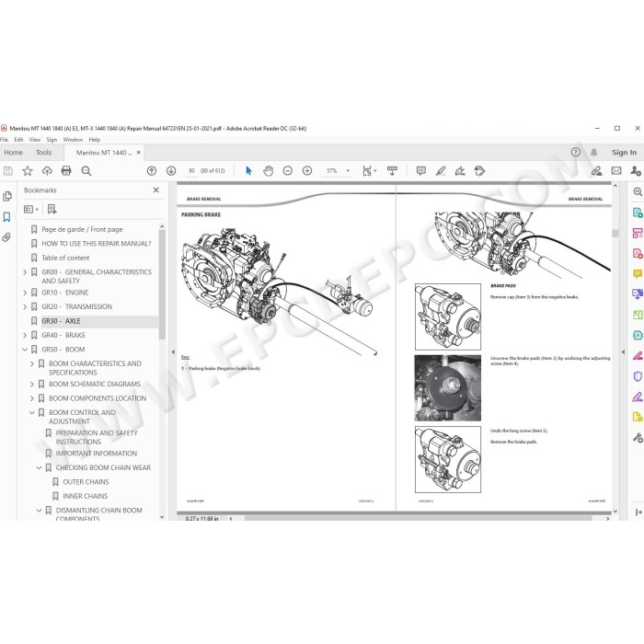The width and height of the screenshot is (644, 644).
Task: Open the Help question mark icon
Action: point(575,153)
